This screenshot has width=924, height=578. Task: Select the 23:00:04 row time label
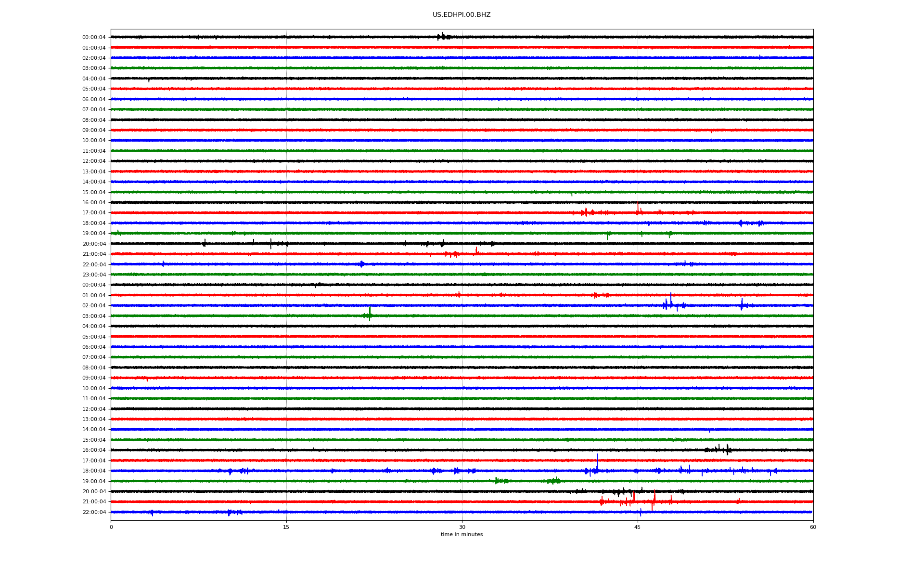pyautogui.click(x=94, y=275)
